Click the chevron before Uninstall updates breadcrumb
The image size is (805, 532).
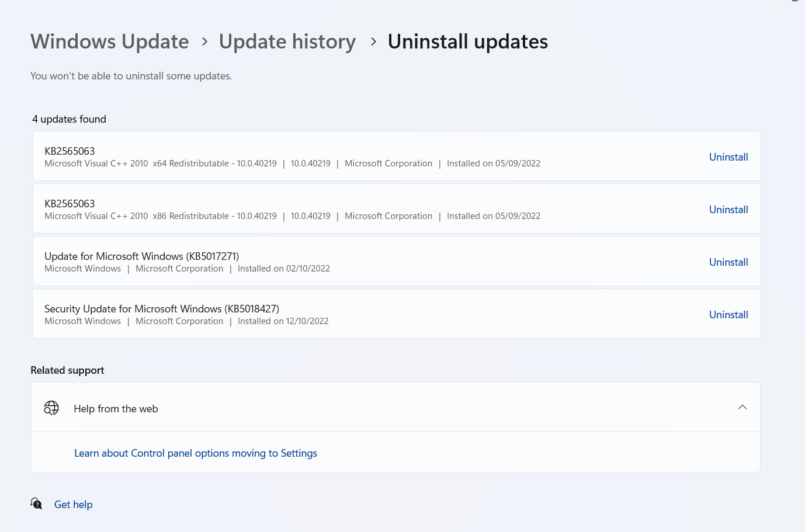(x=373, y=41)
